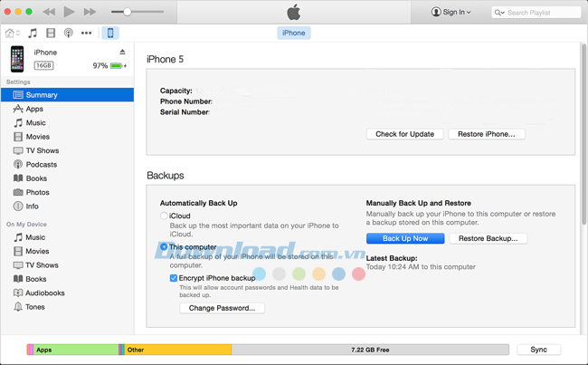Expand the Home sharing dropdown arrows

click(20, 33)
